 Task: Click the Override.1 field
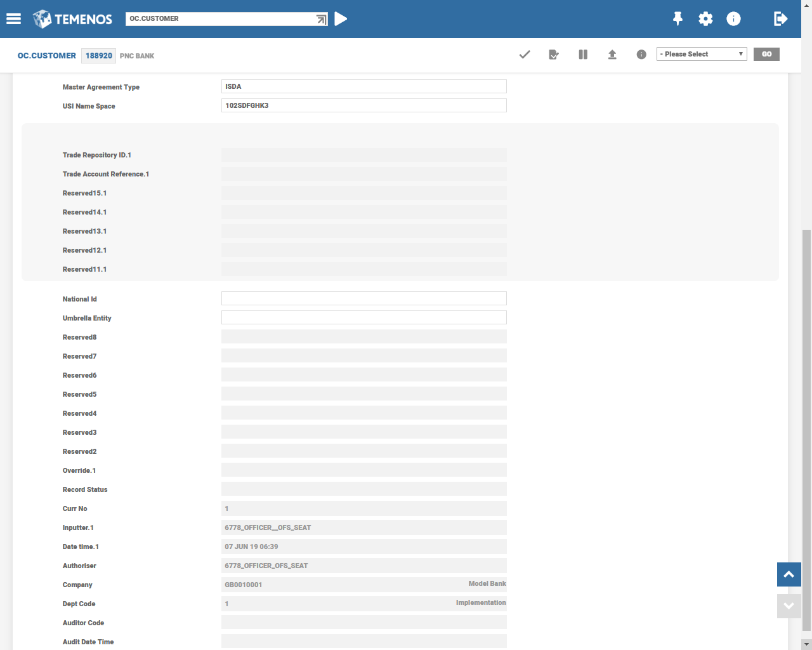pyautogui.click(x=364, y=470)
